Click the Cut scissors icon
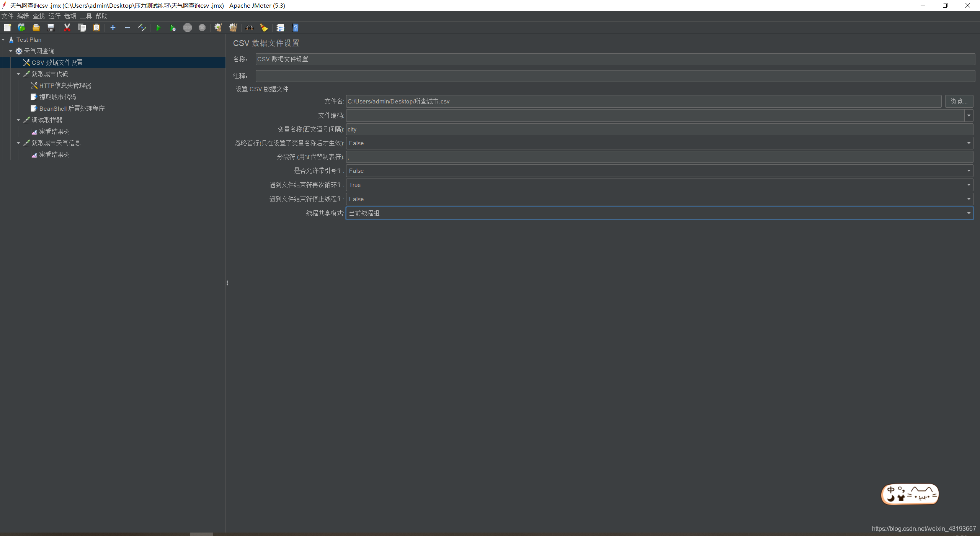 click(67, 28)
